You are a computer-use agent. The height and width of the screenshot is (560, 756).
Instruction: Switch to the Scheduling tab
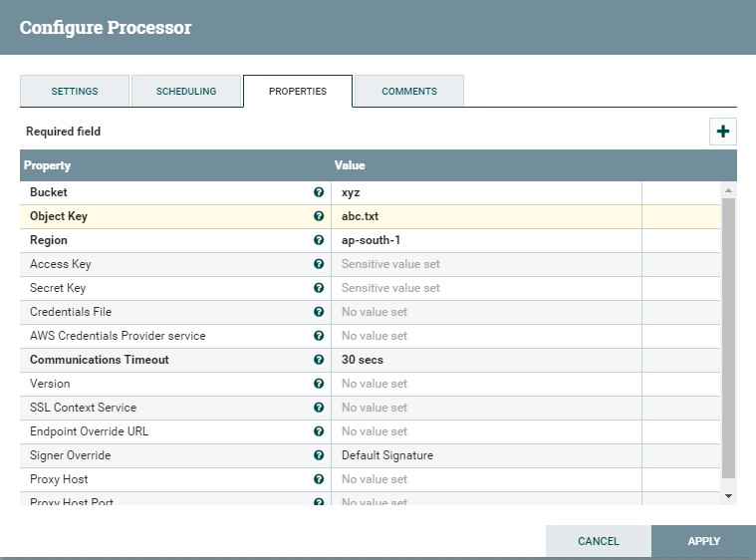[186, 91]
